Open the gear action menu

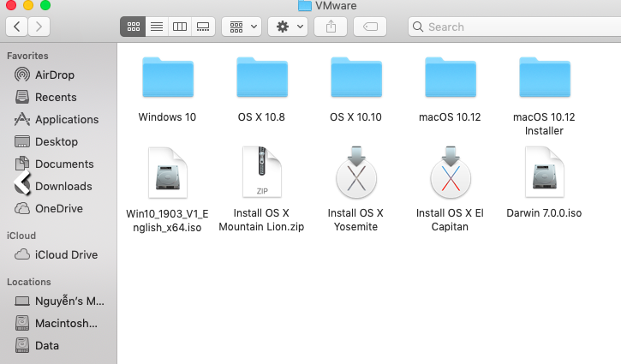pyautogui.click(x=288, y=27)
